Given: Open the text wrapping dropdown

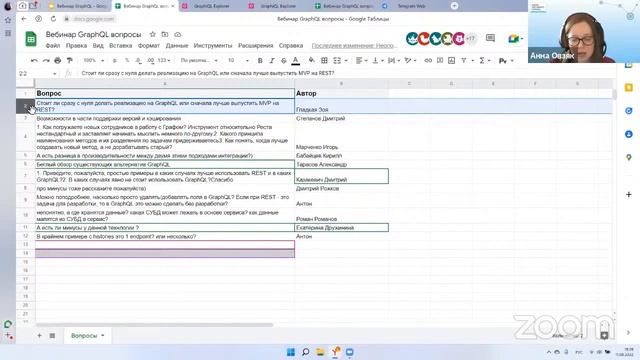Looking at the screenshot, I should click(x=393, y=60).
